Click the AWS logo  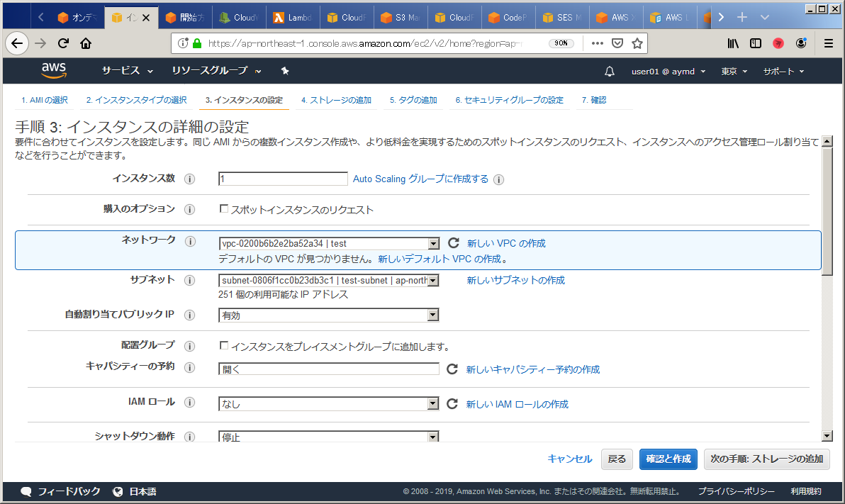pos(54,70)
